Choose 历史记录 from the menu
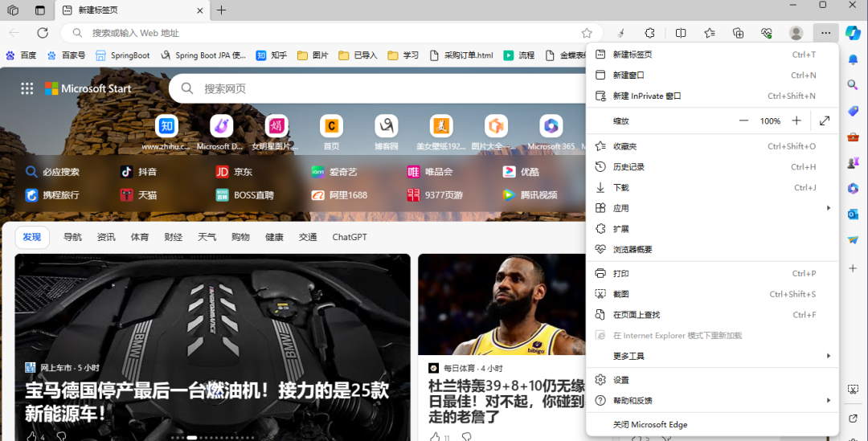This screenshot has height=441, width=868. pos(628,167)
